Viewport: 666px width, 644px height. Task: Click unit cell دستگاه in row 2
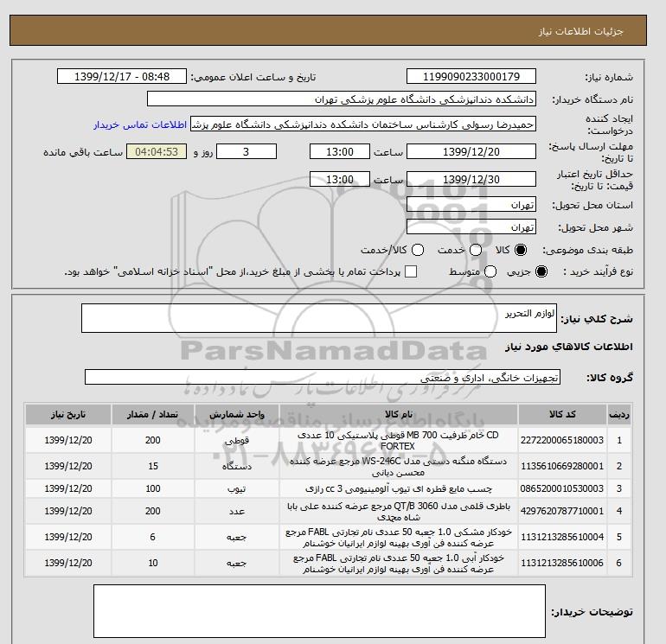coord(237,466)
